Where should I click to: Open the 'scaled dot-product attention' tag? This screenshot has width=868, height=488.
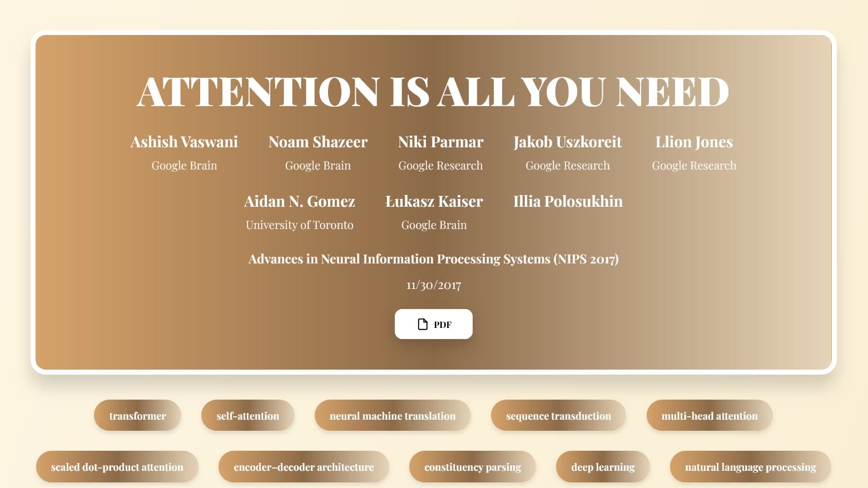point(117,467)
